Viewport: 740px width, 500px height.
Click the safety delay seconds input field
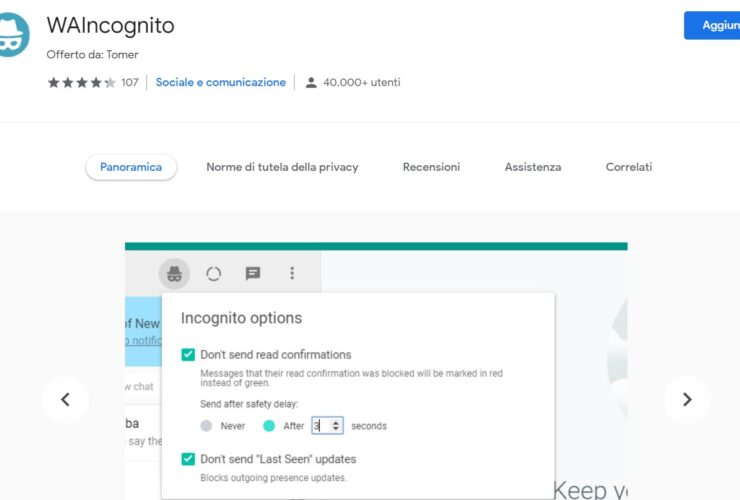320,425
